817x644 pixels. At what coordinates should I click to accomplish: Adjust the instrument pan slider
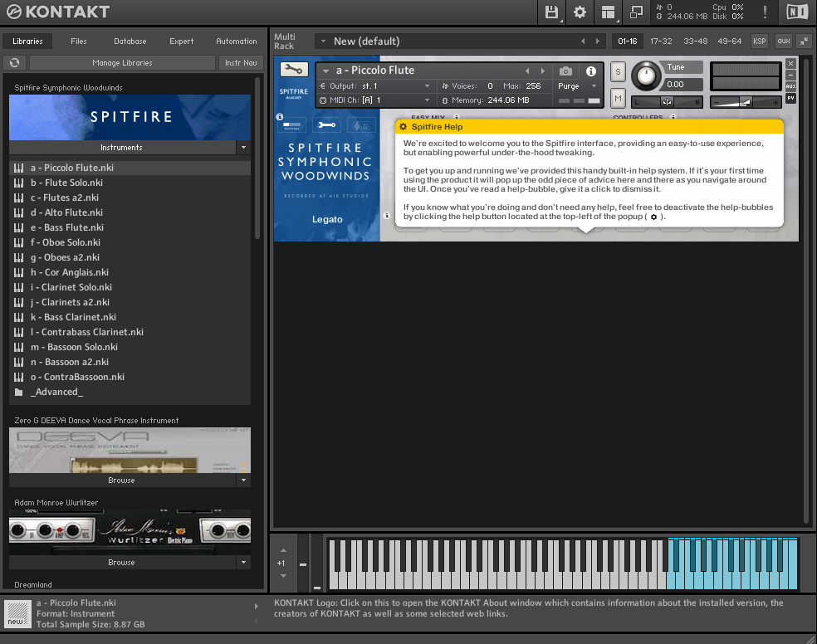click(x=667, y=102)
